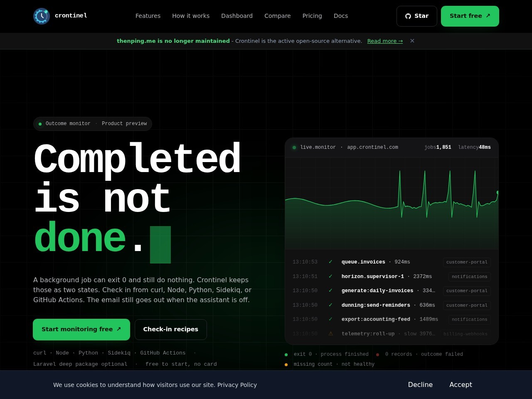
Task: Click the 13:10:53 timestamp
Action: [305, 262]
